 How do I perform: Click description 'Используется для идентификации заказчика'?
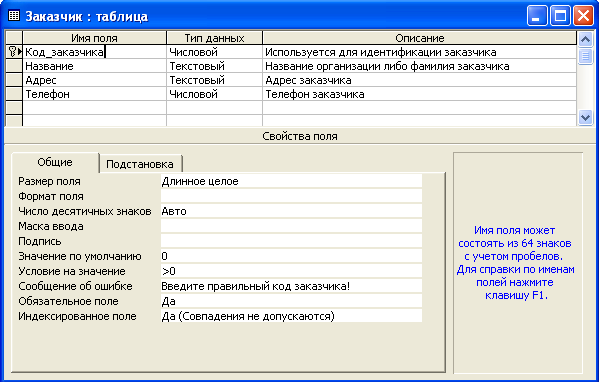pos(419,52)
